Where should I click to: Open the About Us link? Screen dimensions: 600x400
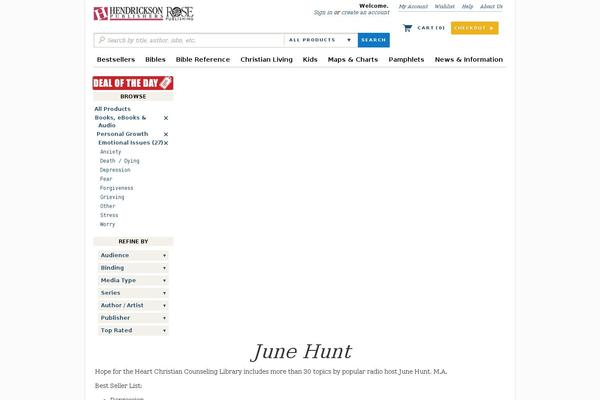491,7
